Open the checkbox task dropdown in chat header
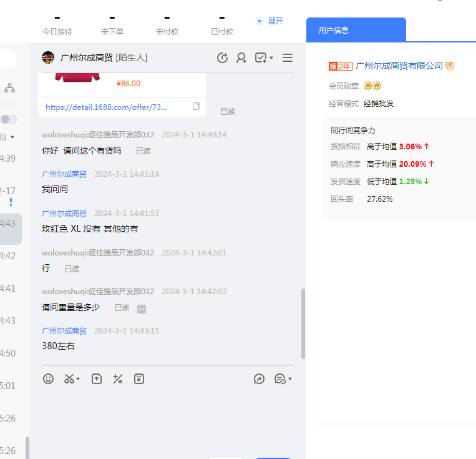476x459 pixels. click(x=263, y=58)
